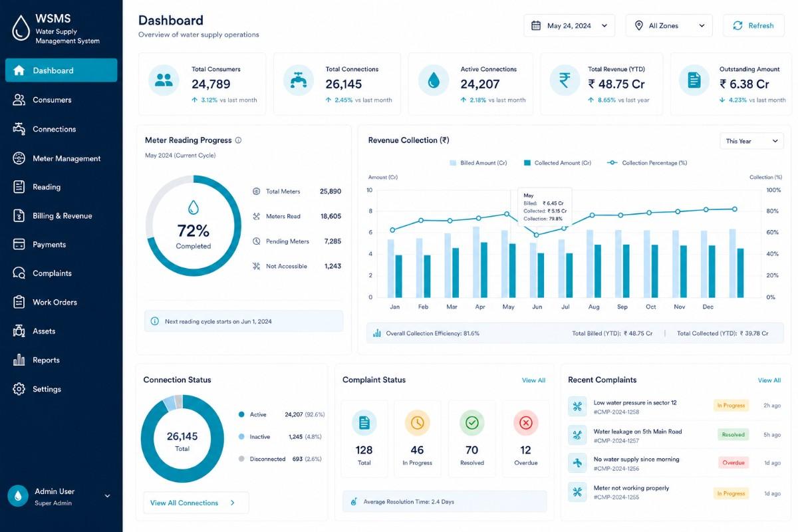Expand the Admin User menu chevron
Image resolution: width=798 pixels, height=532 pixels.
click(107, 496)
